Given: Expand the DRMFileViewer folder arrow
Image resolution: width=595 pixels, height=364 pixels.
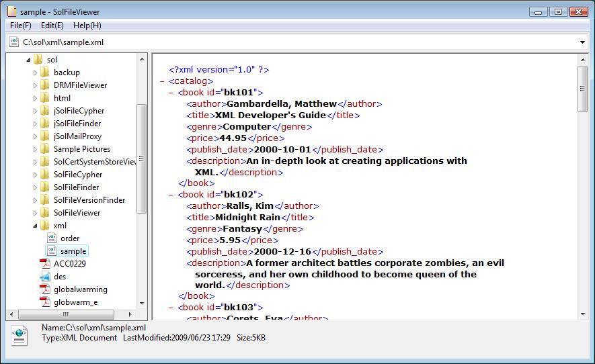Looking at the screenshot, I should coord(35,85).
